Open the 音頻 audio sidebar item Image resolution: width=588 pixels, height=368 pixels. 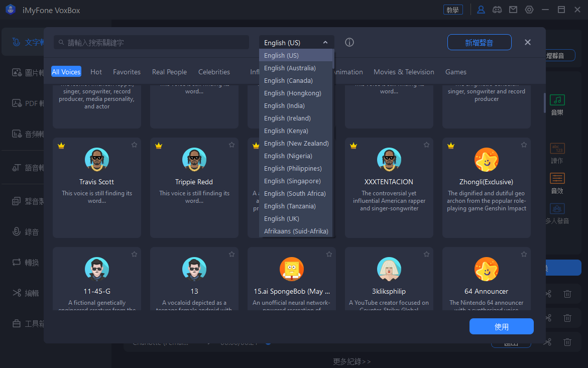tap(28, 134)
